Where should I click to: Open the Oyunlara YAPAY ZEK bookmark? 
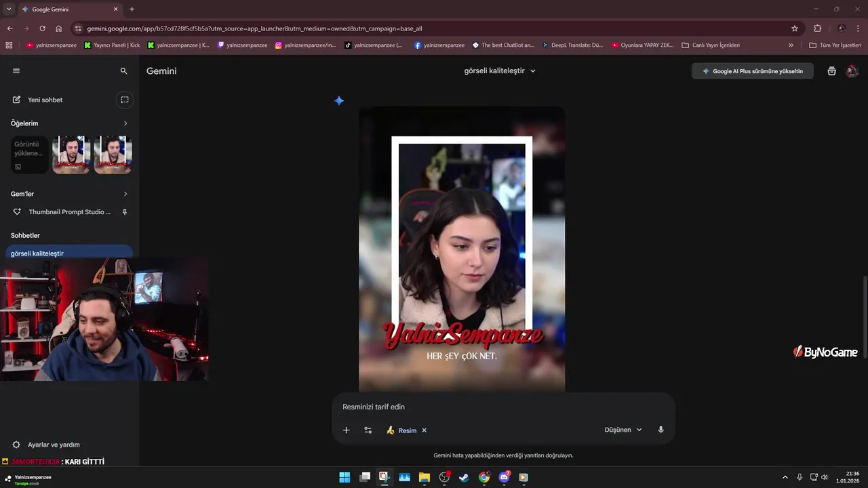643,45
